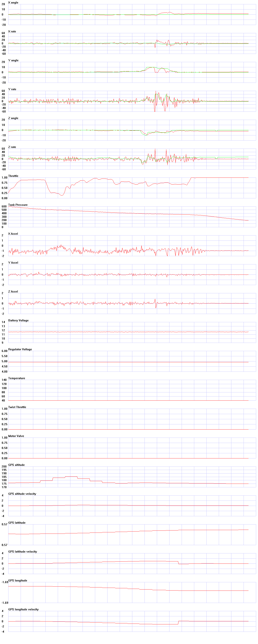Click the Z angle chart title

point(13,118)
